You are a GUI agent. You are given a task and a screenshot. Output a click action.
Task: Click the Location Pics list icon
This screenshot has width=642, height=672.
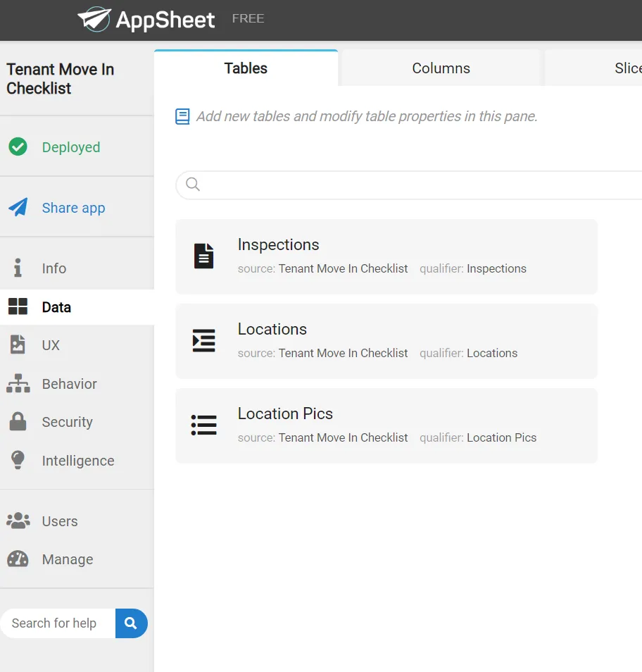204,425
